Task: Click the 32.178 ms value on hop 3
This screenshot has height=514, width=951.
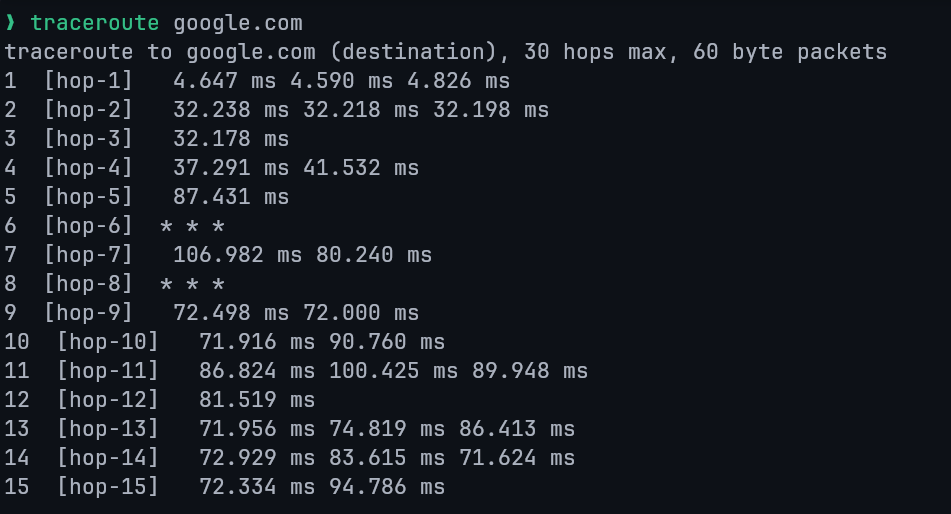Action: tap(231, 138)
